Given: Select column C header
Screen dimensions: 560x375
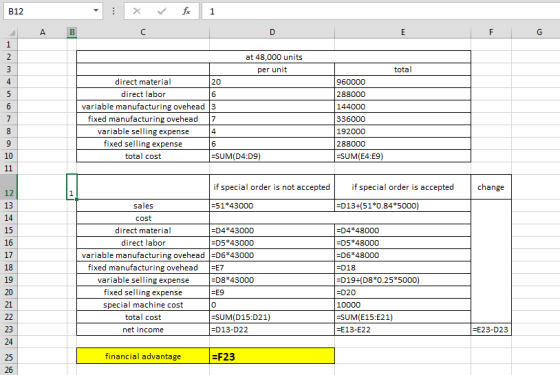Looking at the screenshot, I should click(x=143, y=32).
